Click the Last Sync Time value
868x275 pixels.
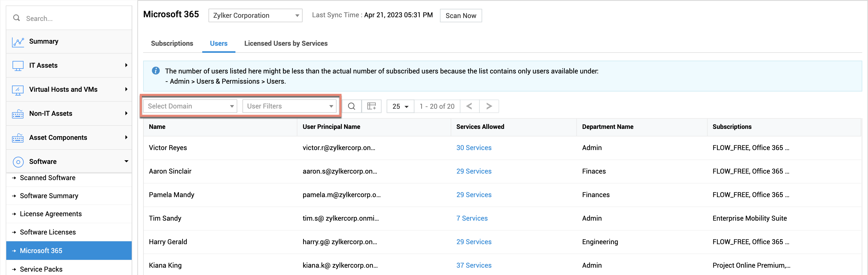point(398,15)
